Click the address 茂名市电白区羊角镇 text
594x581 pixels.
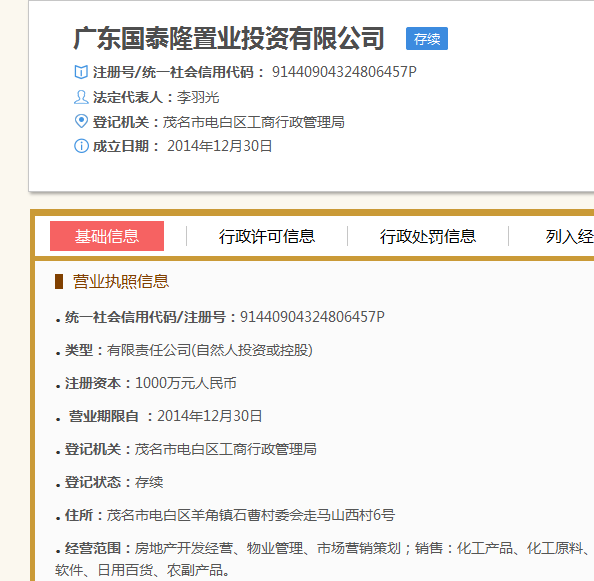(x=169, y=515)
